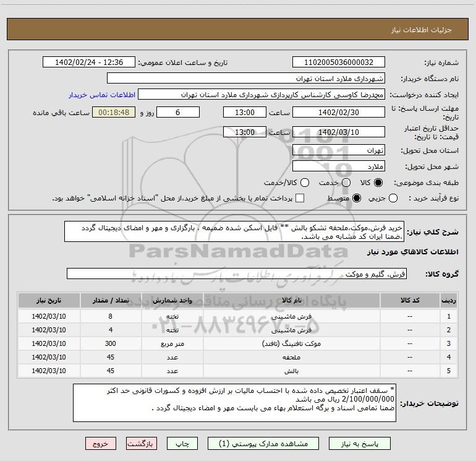This screenshot has height=461, width=476.
Task: Click the unit متر مربع cell
Action: coord(172,343)
